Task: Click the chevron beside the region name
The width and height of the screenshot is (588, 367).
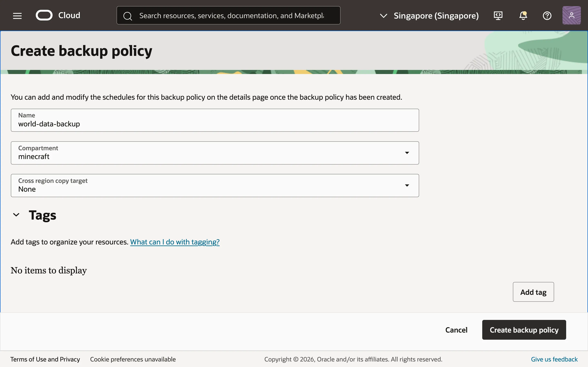Action: pos(383,15)
